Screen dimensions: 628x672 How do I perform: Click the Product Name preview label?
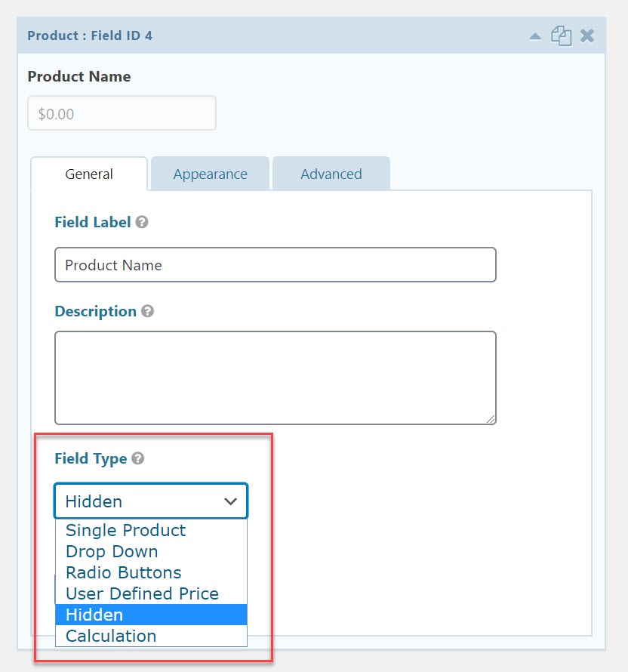[x=79, y=77]
